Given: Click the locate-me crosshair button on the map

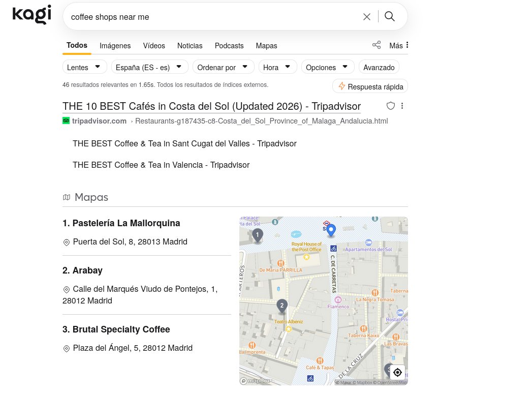Looking at the screenshot, I should [398, 372].
